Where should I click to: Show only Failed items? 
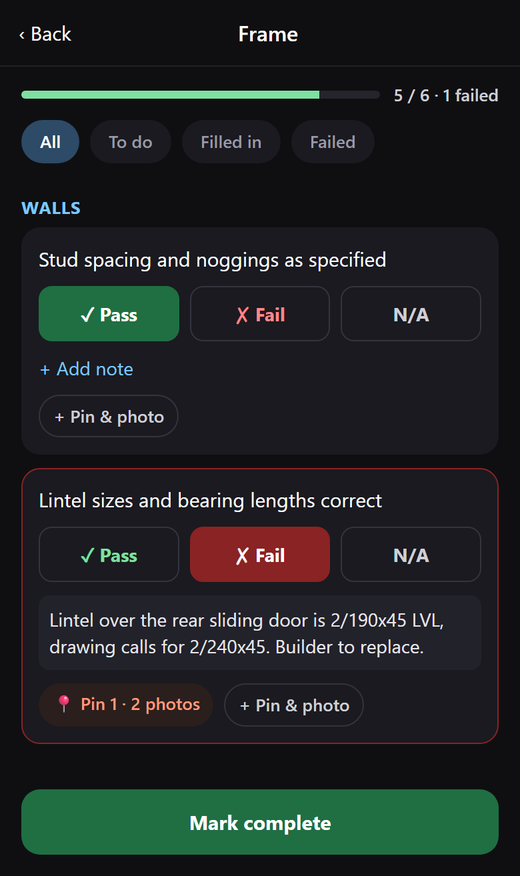332,142
